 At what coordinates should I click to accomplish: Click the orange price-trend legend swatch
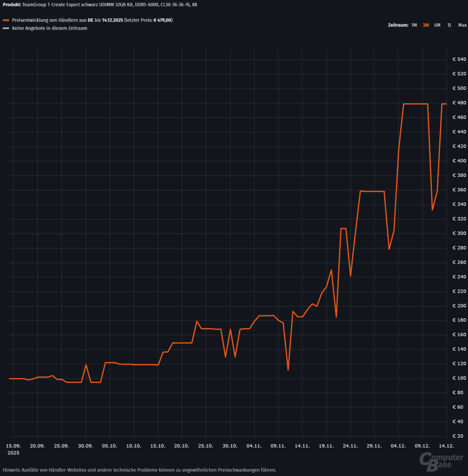click(x=6, y=20)
